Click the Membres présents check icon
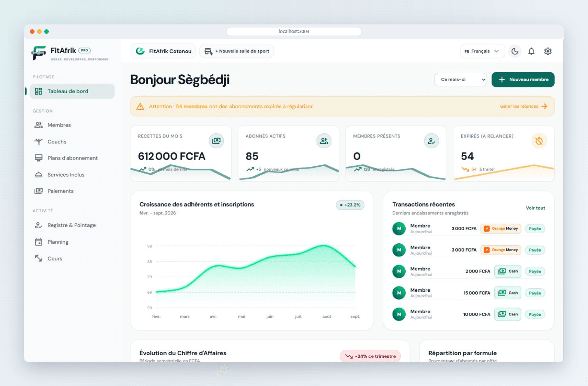This screenshot has height=386, width=588. pyautogui.click(x=432, y=141)
